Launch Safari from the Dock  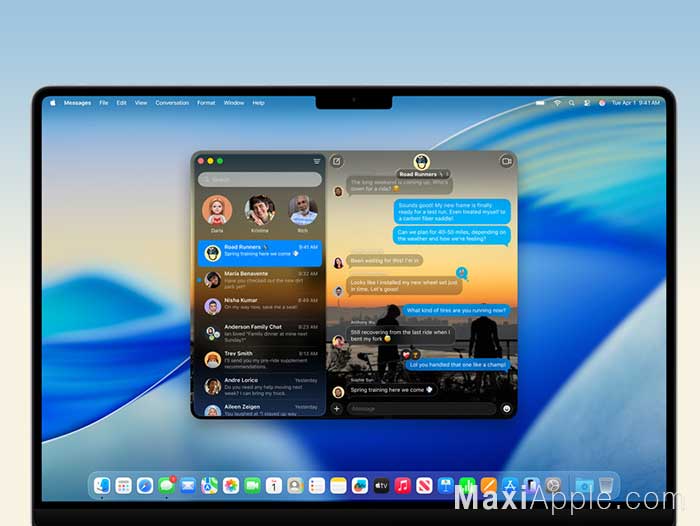(x=145, y=485)
